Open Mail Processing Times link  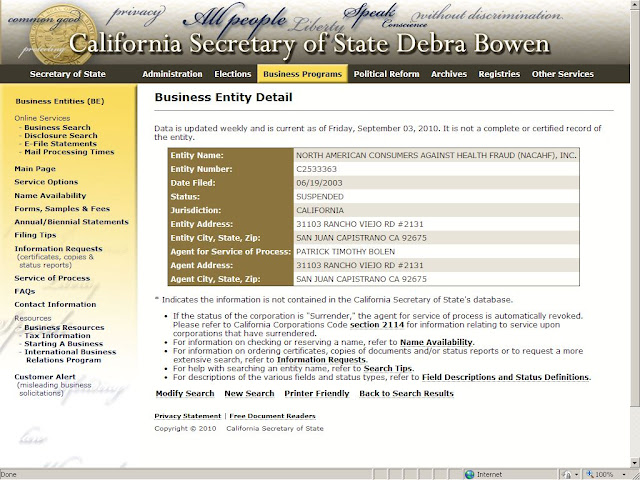point(69,152)
